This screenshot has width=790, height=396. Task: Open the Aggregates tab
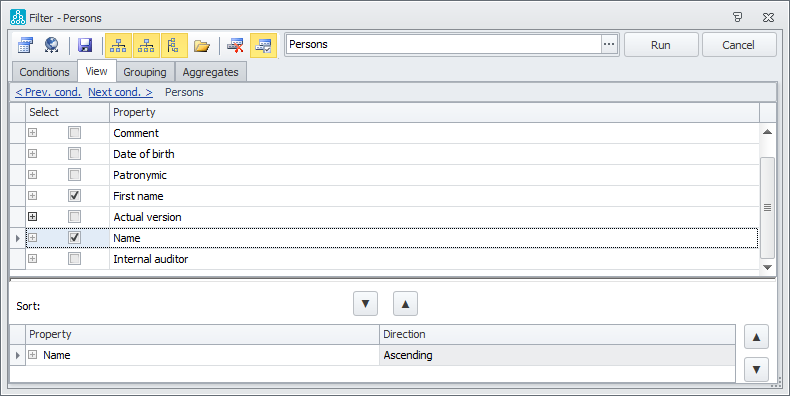tap(211, 72)
